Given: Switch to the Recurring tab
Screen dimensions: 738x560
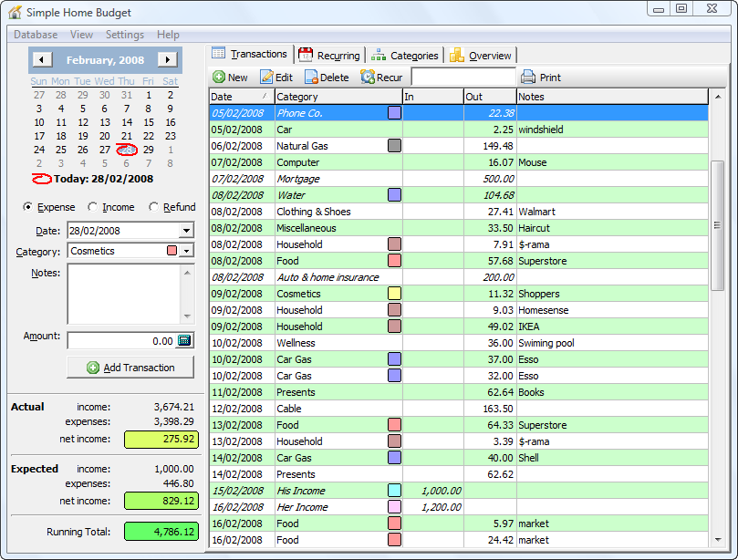Looking at the screenshot, I should tap(329, 56).
